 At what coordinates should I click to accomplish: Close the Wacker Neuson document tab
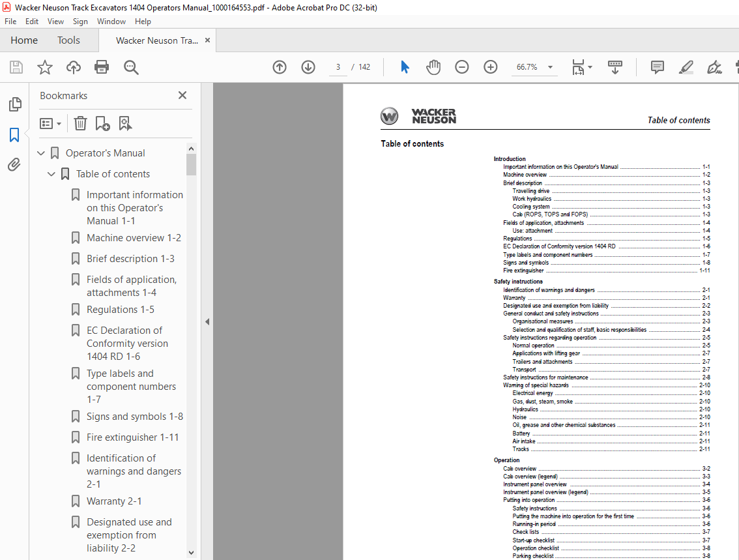pos(207,40)
